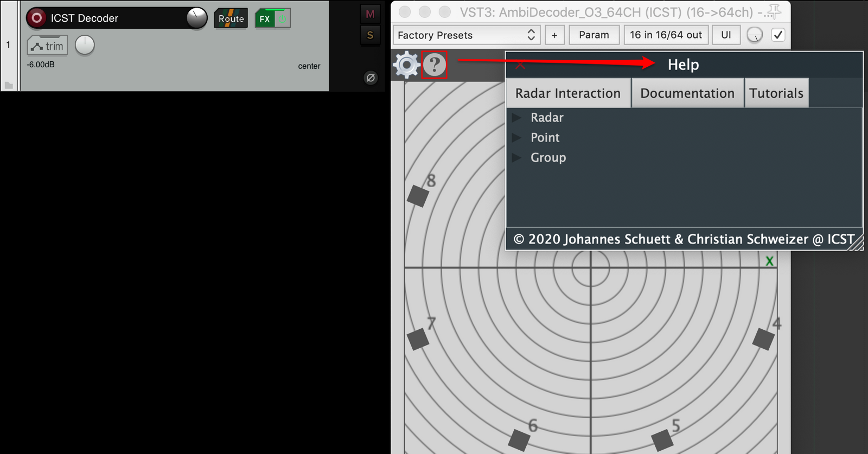Click the plus button beside Factory Presets
The height and width of the screenshot is (454, 868).
554,35
